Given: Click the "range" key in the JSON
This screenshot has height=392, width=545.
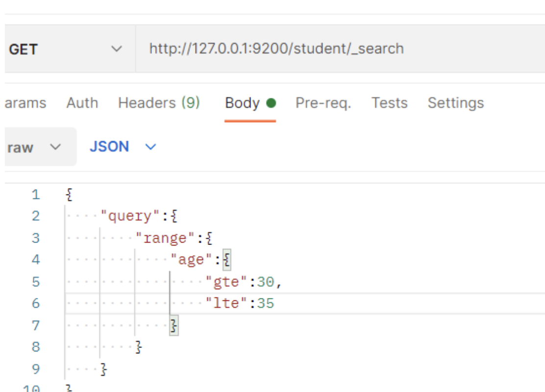Looking at the screenshot, I should [x=165, y=238].
